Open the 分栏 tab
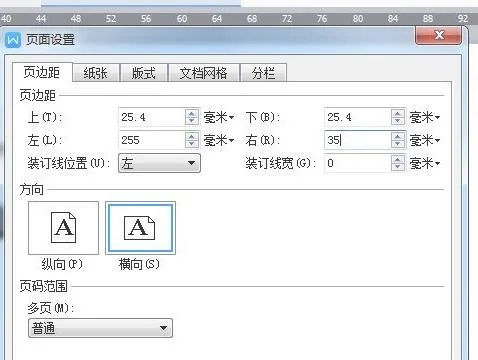Screen dimensions: 478x360 [x=263, y=73]
